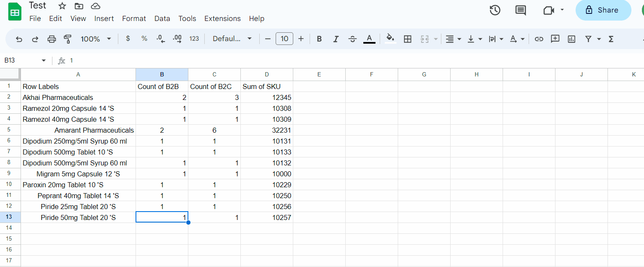Toggle bold formatting on cell B13
Screen dimensions: 644x267
click(x=319, y=39)
